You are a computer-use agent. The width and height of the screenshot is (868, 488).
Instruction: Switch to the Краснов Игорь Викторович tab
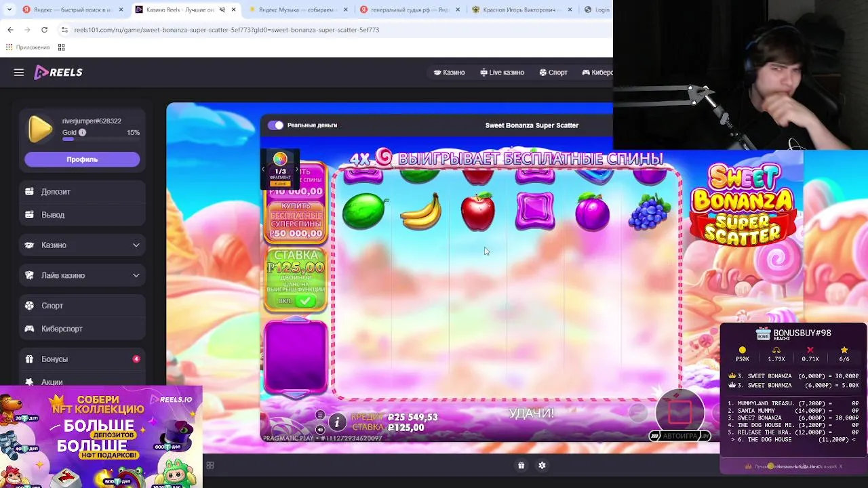pos(522,9)
